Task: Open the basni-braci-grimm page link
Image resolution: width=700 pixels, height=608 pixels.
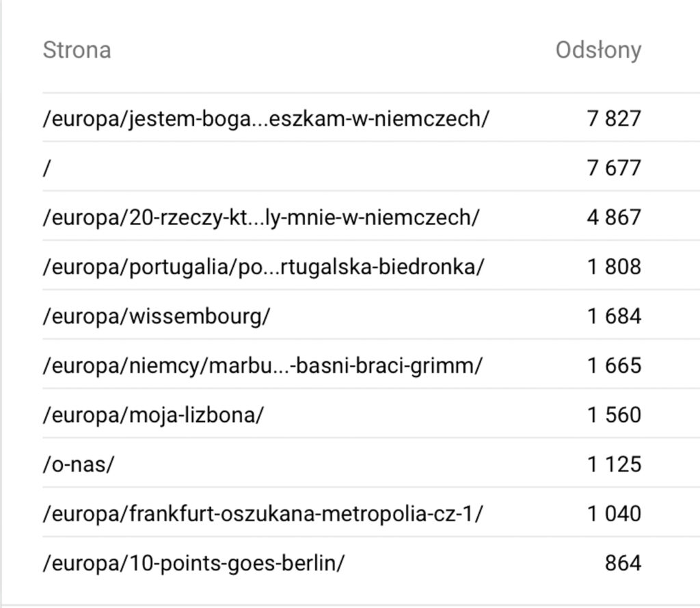Action: pyautogui.click(x=263, y=366)
